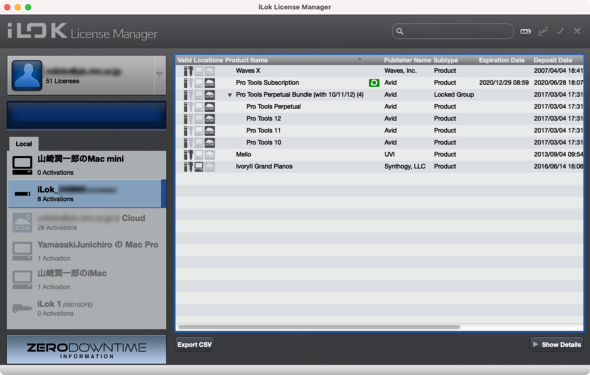Click the X deactivate icon in toolbar

(577, 31)
